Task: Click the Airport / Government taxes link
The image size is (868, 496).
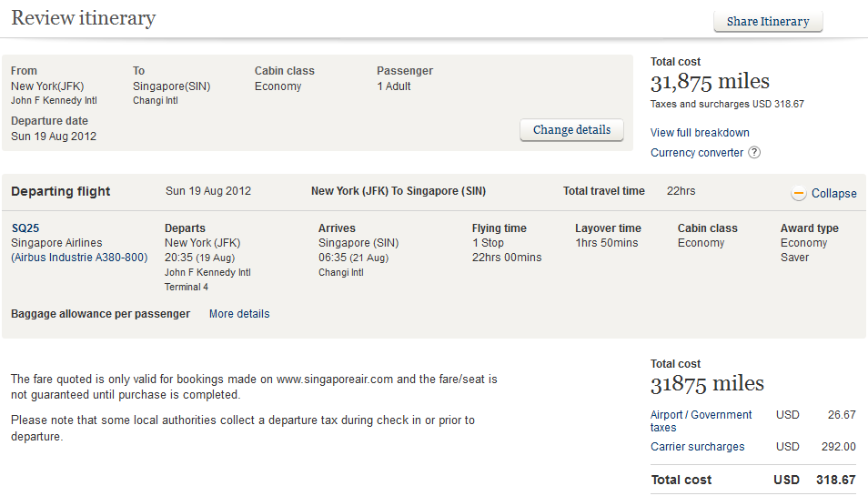Action: pyautogui.click(x=701, y=420)
